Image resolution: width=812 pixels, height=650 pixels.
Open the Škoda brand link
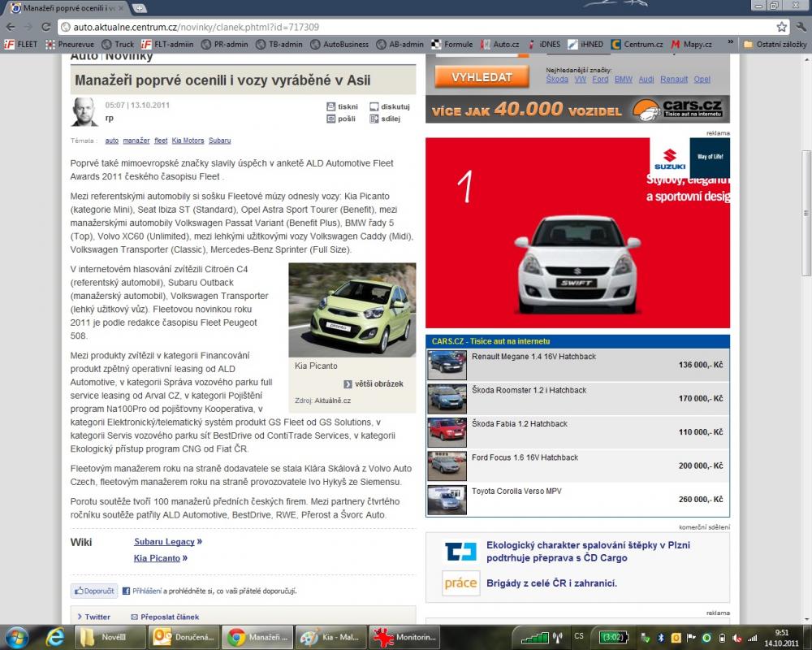click(x=557, y=80)
